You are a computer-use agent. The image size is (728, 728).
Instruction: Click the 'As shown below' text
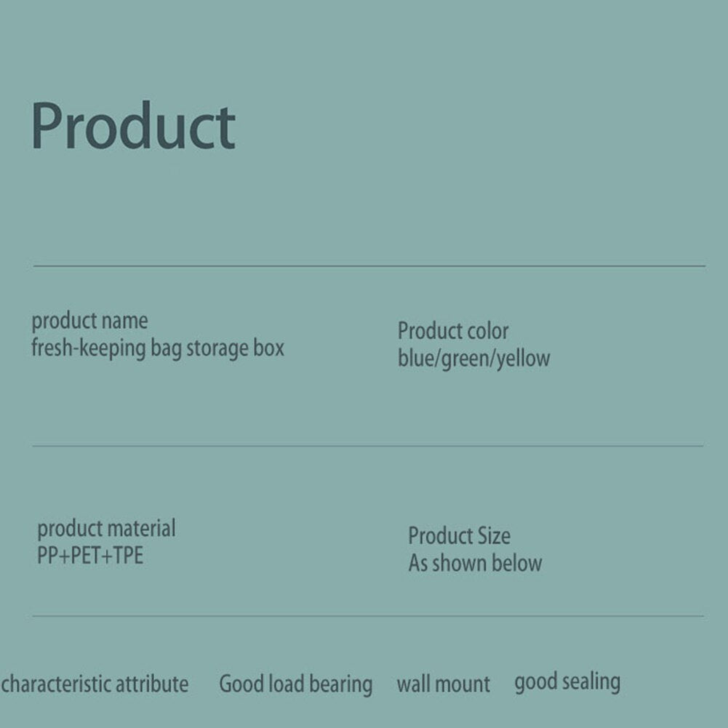(x=475, y=563)
